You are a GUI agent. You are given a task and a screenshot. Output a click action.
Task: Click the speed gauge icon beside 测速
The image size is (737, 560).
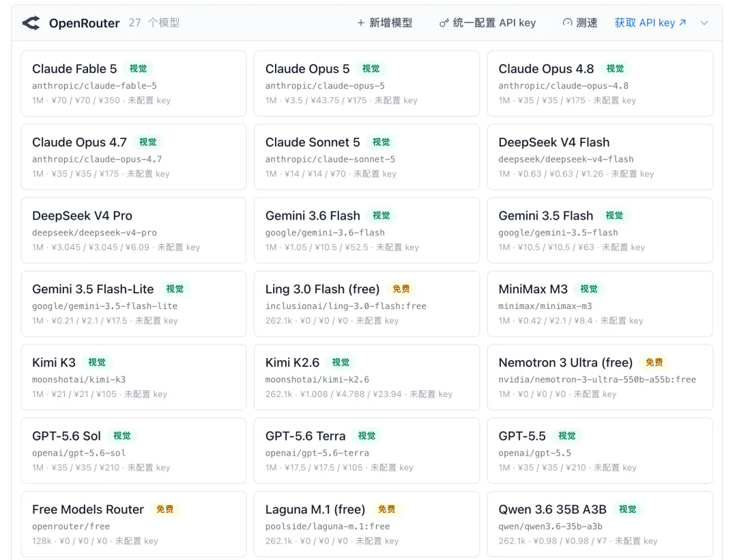(567, 23)
